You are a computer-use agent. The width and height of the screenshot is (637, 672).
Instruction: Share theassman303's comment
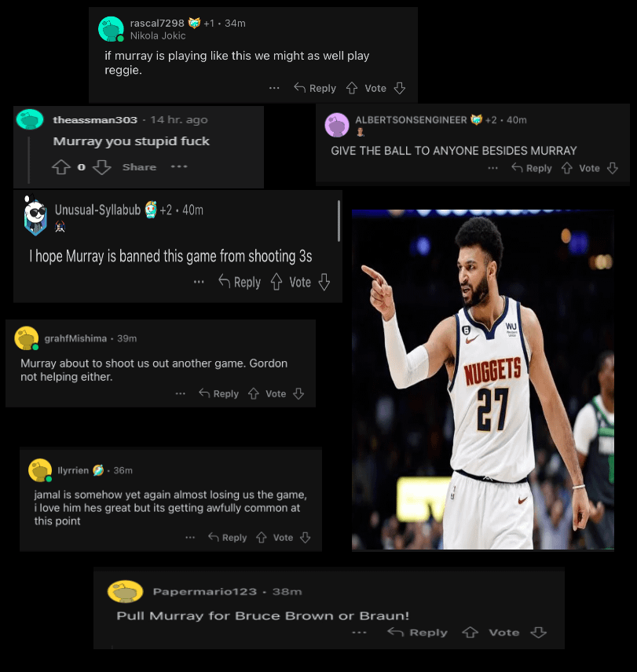tap(139, 167)
